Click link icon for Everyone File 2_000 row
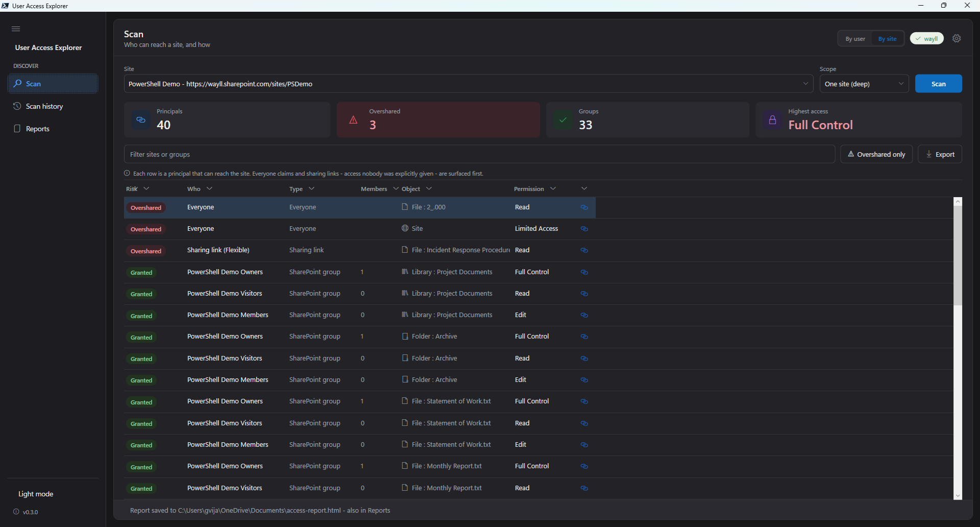The image size is (980, 527). tap(584, 207)
